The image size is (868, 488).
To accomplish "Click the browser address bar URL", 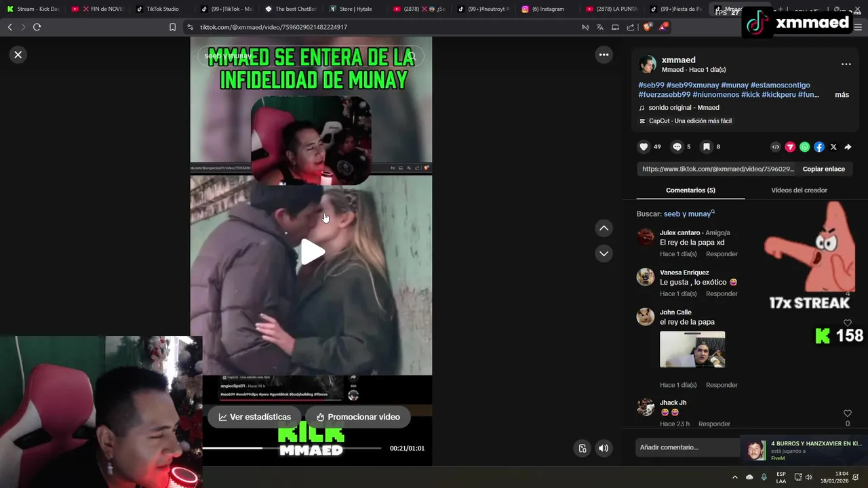I will pyautogui.click(x=273, y=27).
